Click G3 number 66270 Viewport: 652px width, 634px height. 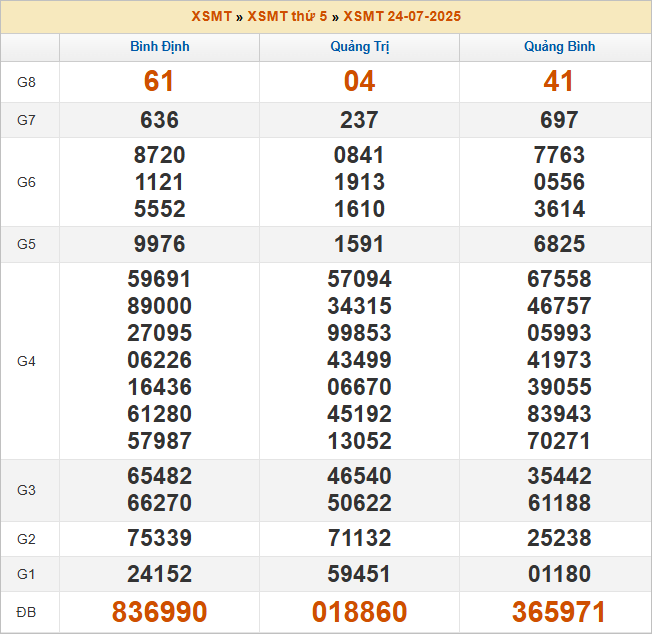pos(159,503)
